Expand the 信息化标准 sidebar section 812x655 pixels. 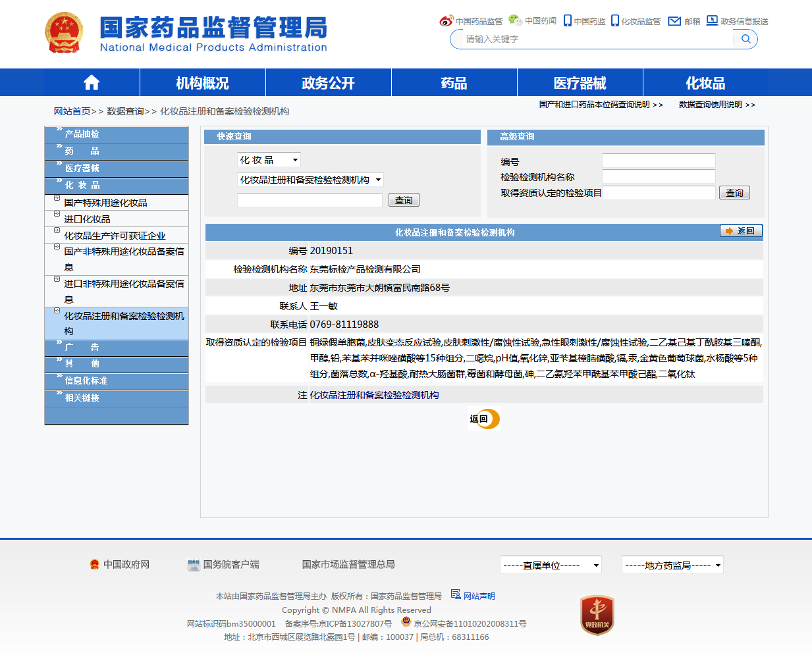[117, 380]
